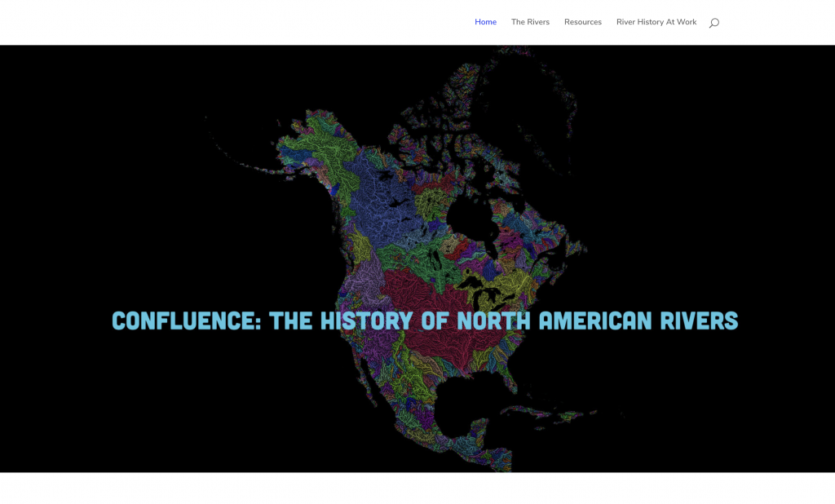
Task: Click NORTH AMERICAN RIVERS in the headline
Action: (x=597, y=321)
